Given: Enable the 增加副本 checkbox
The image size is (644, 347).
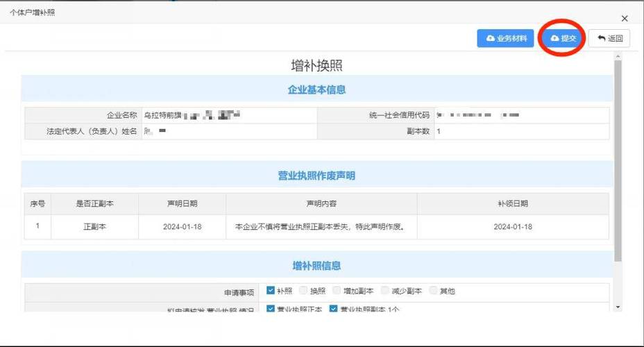Looking at the screenshot, I should click(x=337, y=291).
